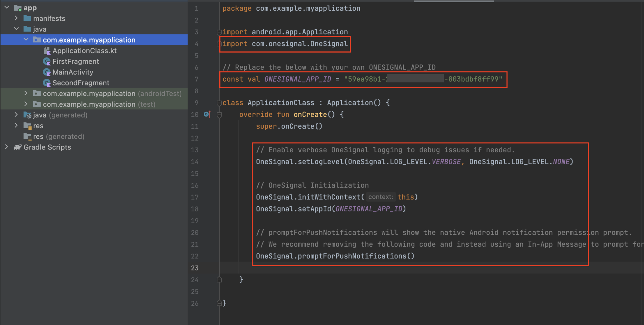Click test package folder icon
Image resolution: width=644 pixels, height=325 pixels.
coord(37,104)
